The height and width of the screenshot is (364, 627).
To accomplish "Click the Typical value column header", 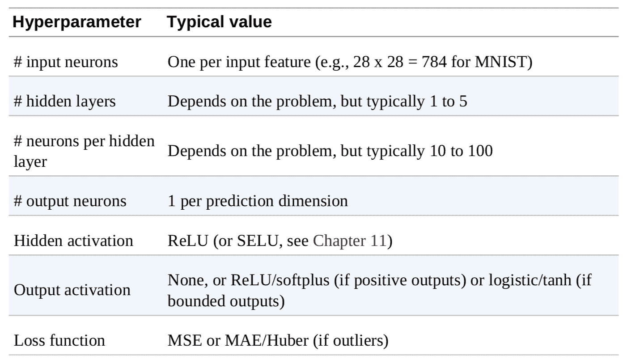I will coord(219,22).
